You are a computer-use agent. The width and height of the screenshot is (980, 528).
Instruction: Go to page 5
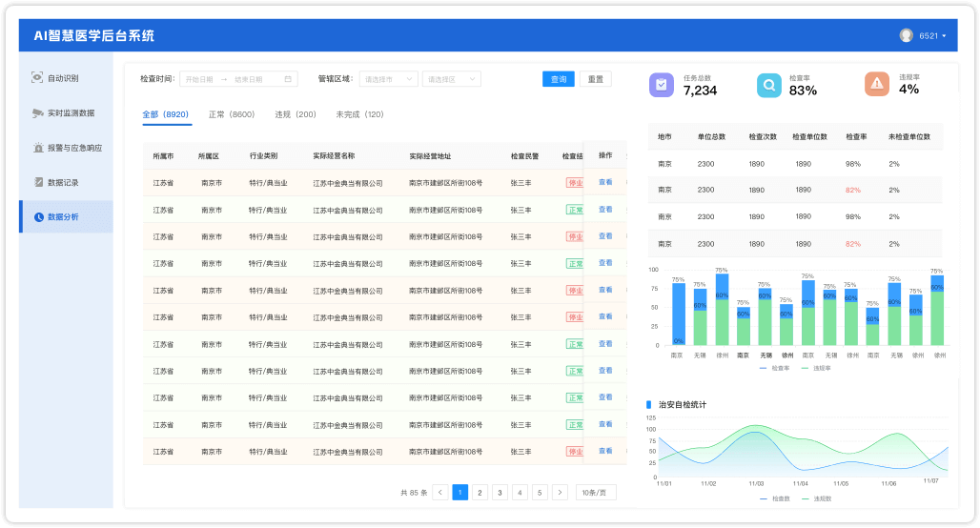click(x=540, y=493)
